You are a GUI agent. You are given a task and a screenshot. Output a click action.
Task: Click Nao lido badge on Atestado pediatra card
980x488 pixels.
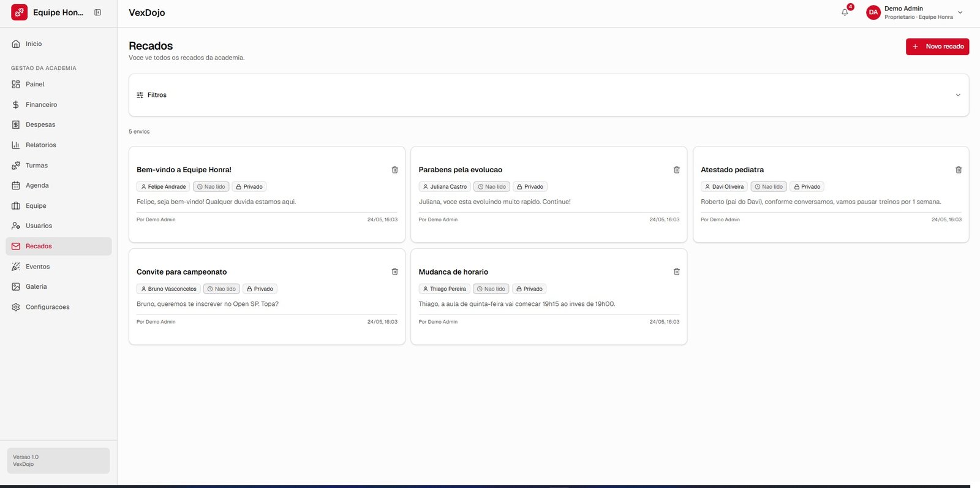click(769, 187)
